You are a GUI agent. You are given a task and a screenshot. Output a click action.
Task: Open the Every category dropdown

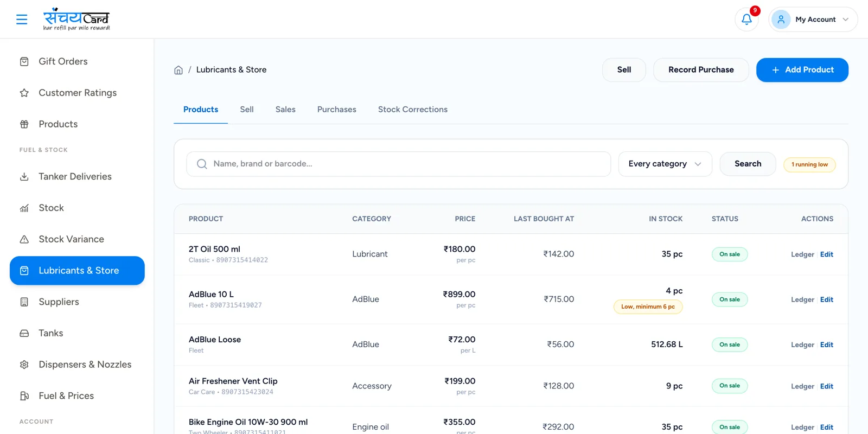(x=665, y=164)
